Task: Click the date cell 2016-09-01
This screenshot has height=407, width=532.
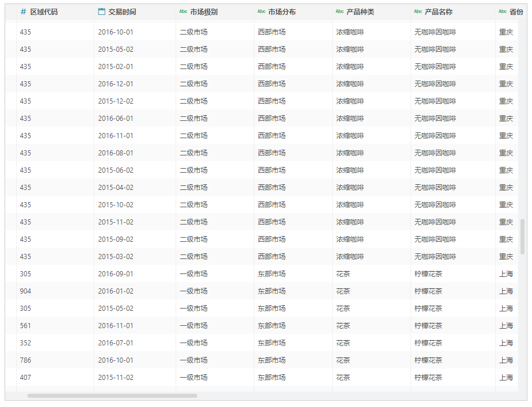Action: tap(116, 274)
